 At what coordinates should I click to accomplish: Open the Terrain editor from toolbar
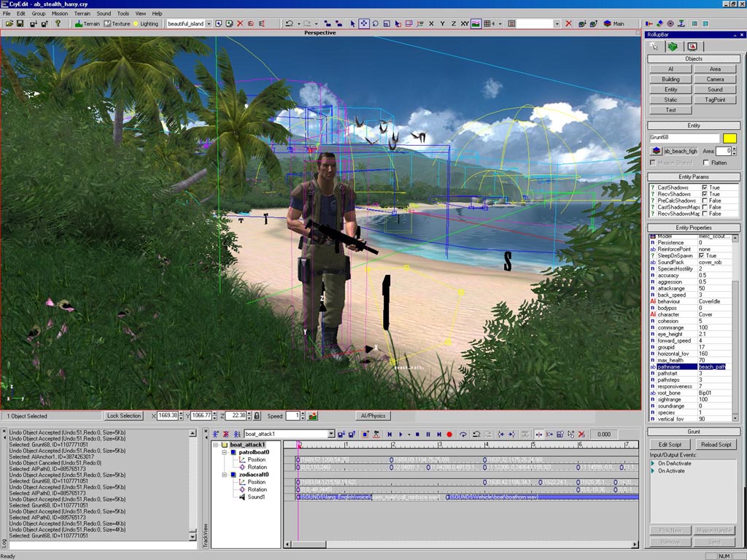coord(88,23)
